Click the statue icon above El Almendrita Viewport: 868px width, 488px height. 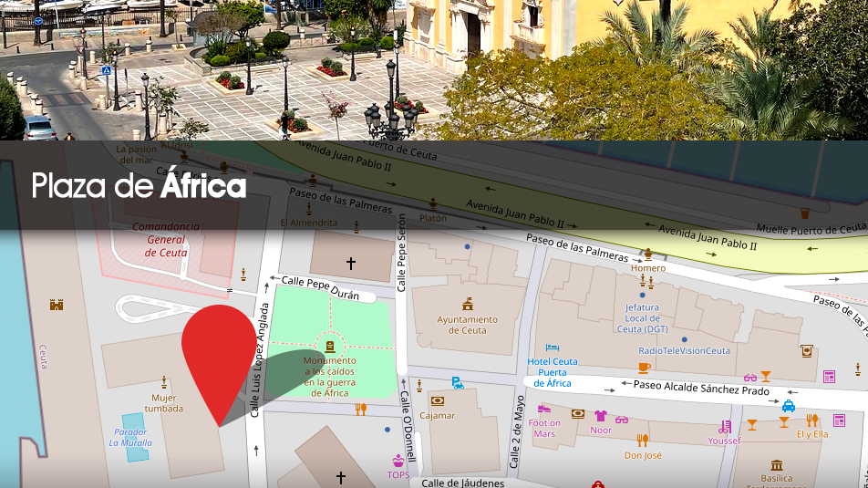click(309, 210)
